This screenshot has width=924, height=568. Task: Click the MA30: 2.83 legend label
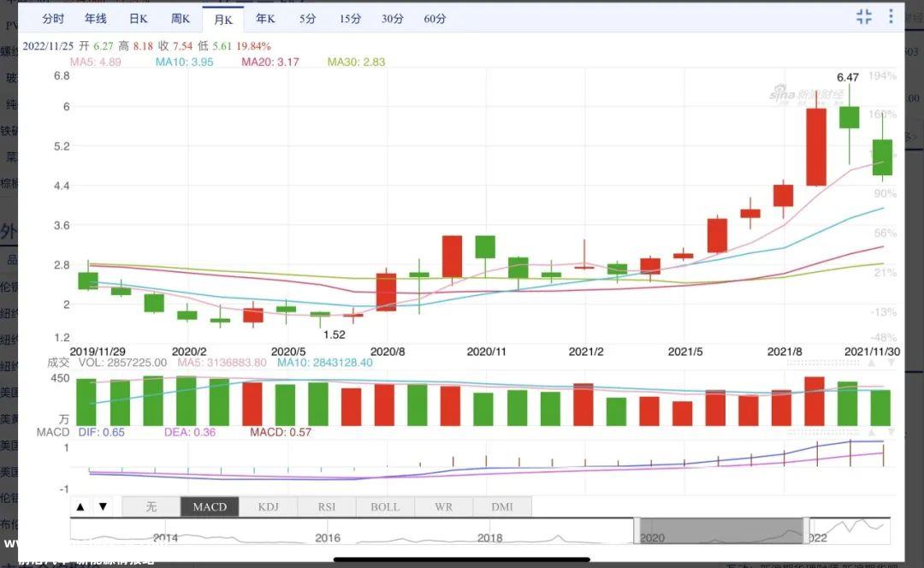click(x=357, y=62)
